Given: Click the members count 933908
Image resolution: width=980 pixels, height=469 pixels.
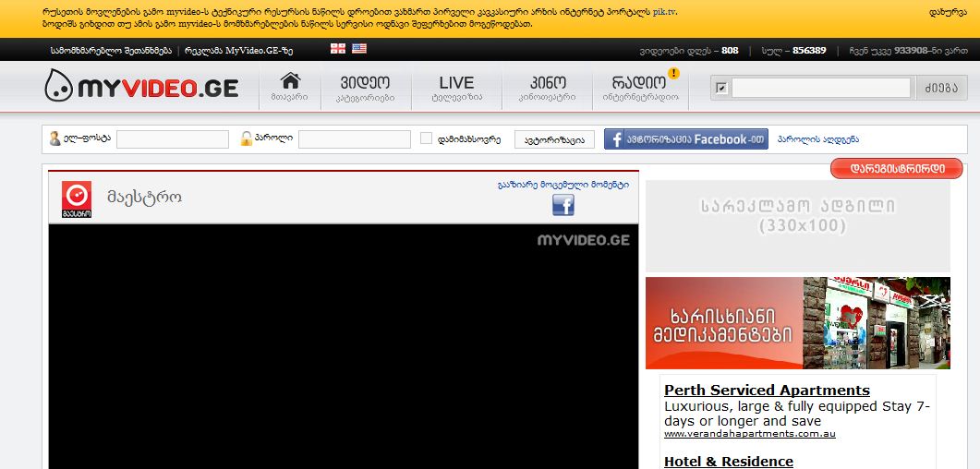Looking at the screenshot, I should coord(911,51).
